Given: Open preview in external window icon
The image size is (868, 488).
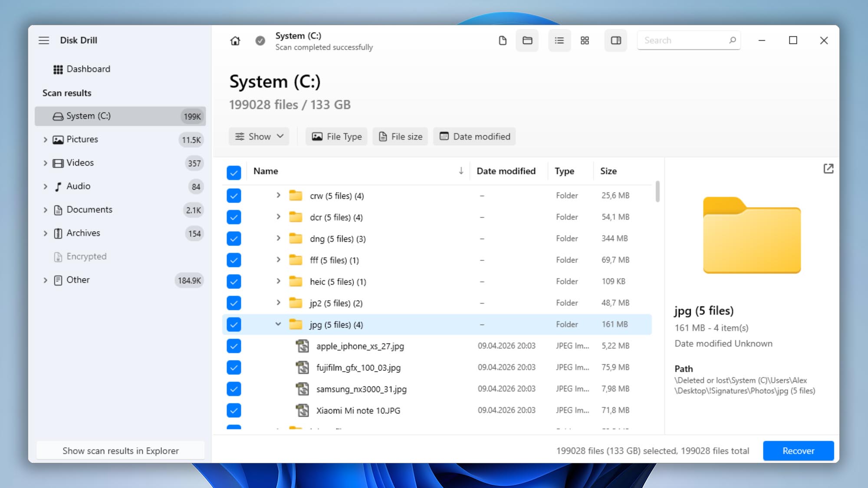Looking at the screenshot, I should (828, 169).
